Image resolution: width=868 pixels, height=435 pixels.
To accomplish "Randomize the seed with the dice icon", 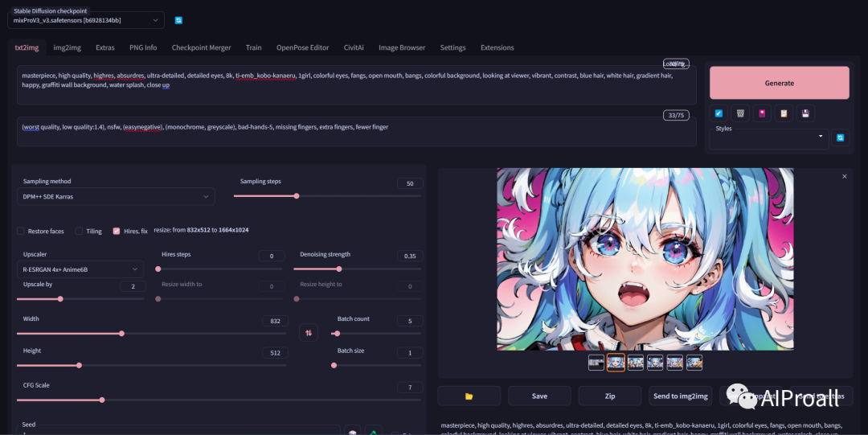I will pos(353,432).
